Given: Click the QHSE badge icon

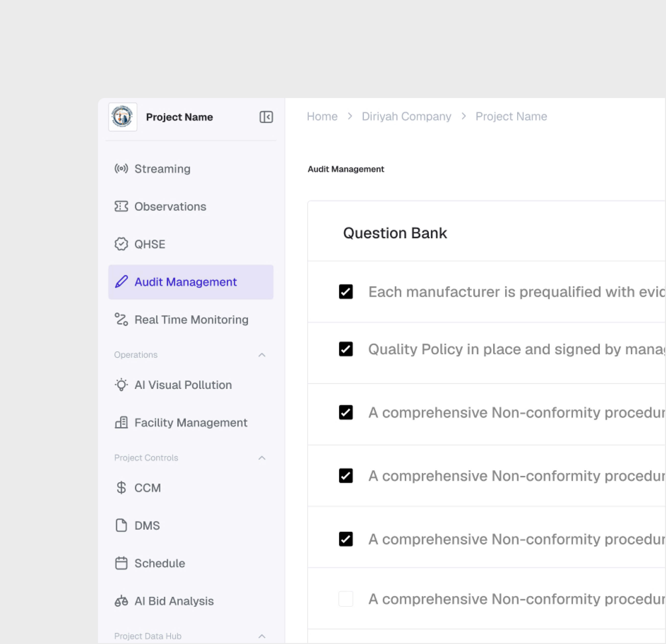Looking at the screenshot, I should 121,244.
